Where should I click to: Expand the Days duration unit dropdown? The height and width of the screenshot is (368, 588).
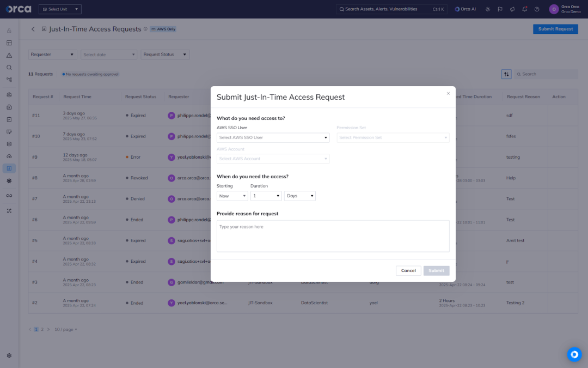pyautogui.click(x=299, y=196)
